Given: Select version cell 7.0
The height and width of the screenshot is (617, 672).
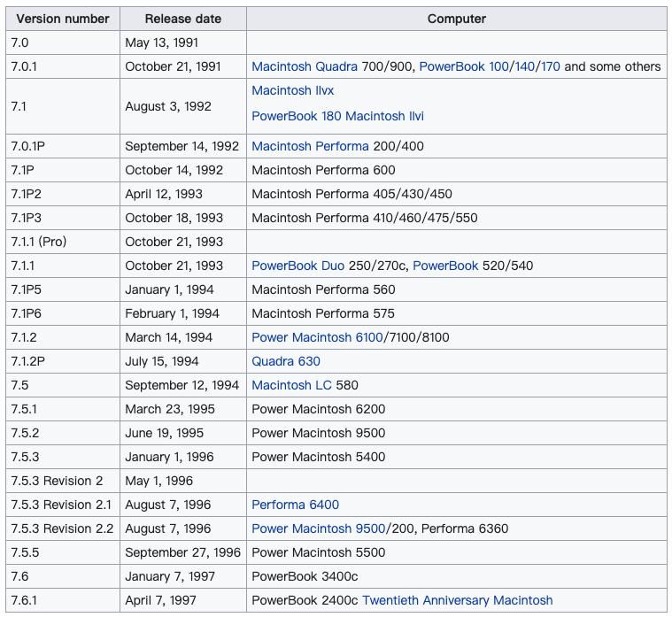Looking at the screenshot, I should (x=63, y=42).
